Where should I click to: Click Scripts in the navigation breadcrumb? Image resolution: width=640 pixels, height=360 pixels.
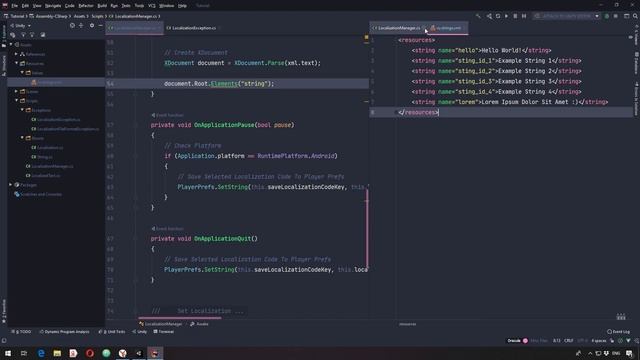pyautogui.click(x=97, y=16)
